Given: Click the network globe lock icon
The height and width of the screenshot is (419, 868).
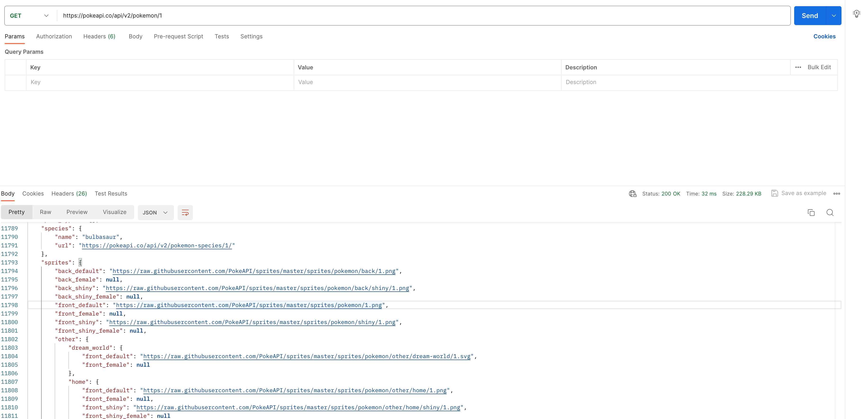Looking at the screenshot, I should (633, 193).
